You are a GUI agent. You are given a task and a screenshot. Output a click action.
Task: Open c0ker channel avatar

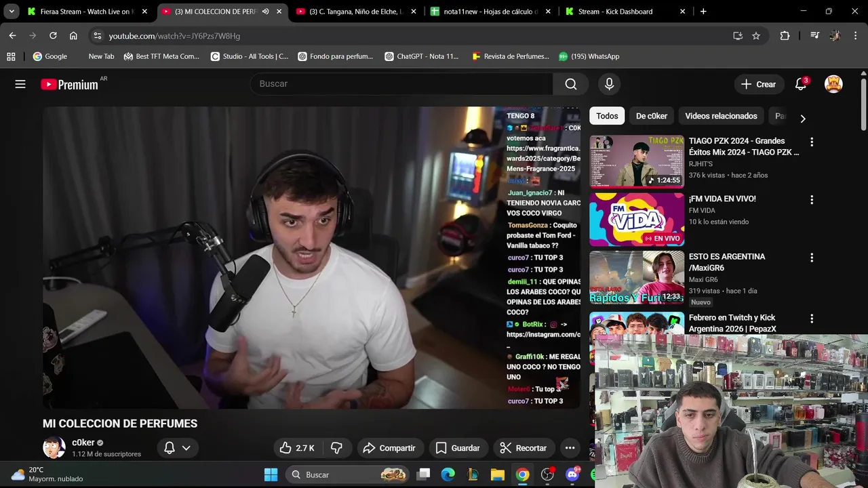54,448
